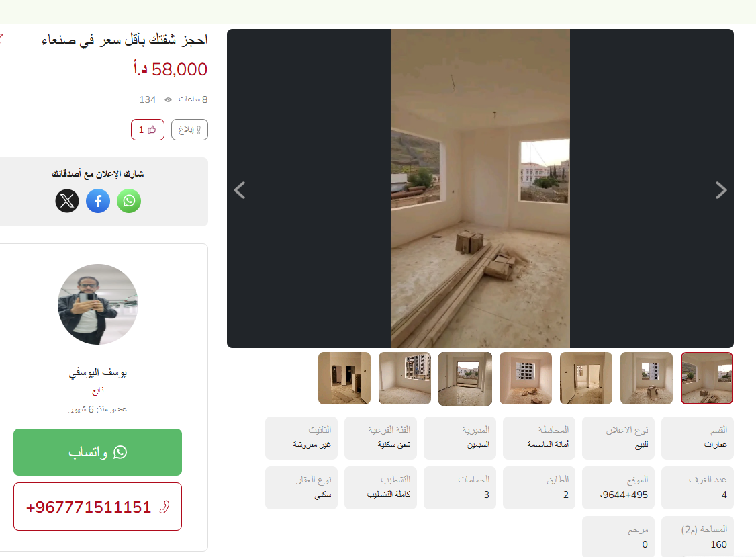Image resolution: width=756 pixels, height=557 pixels.
Task: Open seller يوسف اليوسفي profile picture
Action: 98,304
